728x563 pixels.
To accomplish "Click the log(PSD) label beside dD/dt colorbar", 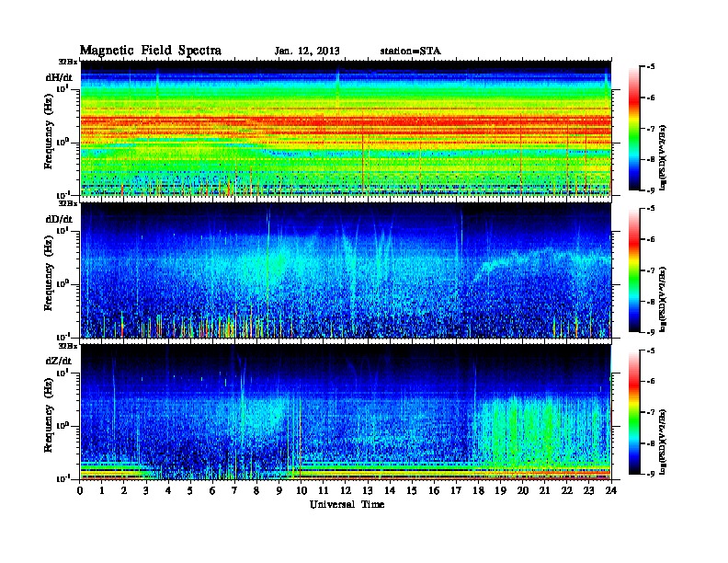I will pos(663,299).
